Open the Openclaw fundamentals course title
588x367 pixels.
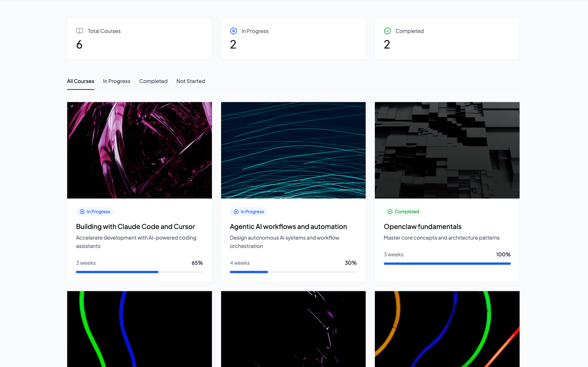(422, 227)
